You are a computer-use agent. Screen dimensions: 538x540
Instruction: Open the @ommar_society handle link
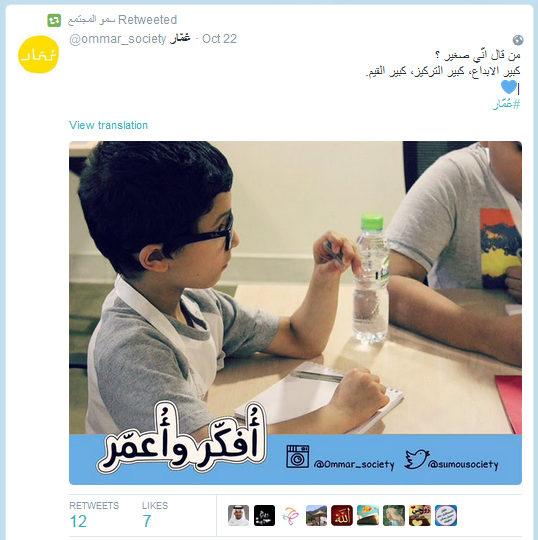tap(117, 39)
